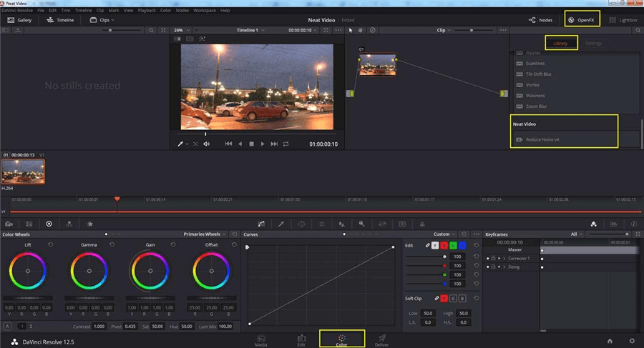Open the Lightbox view

(x=623, y=20)
